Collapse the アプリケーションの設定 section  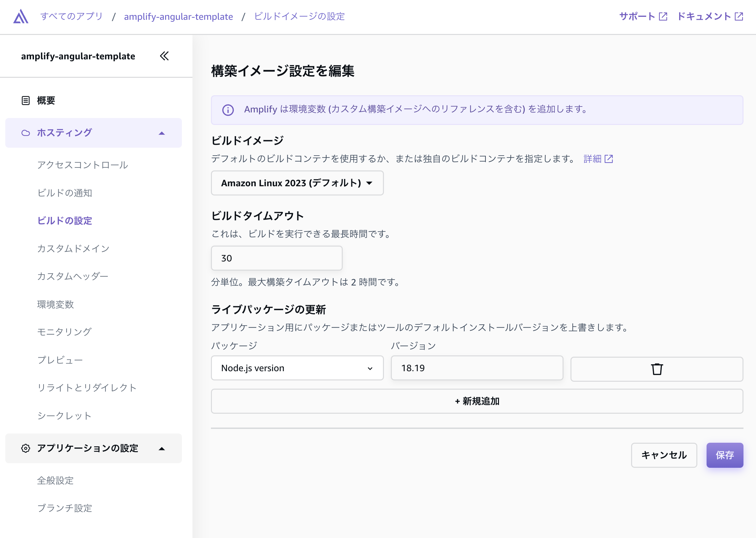click(x=162, y=449)
